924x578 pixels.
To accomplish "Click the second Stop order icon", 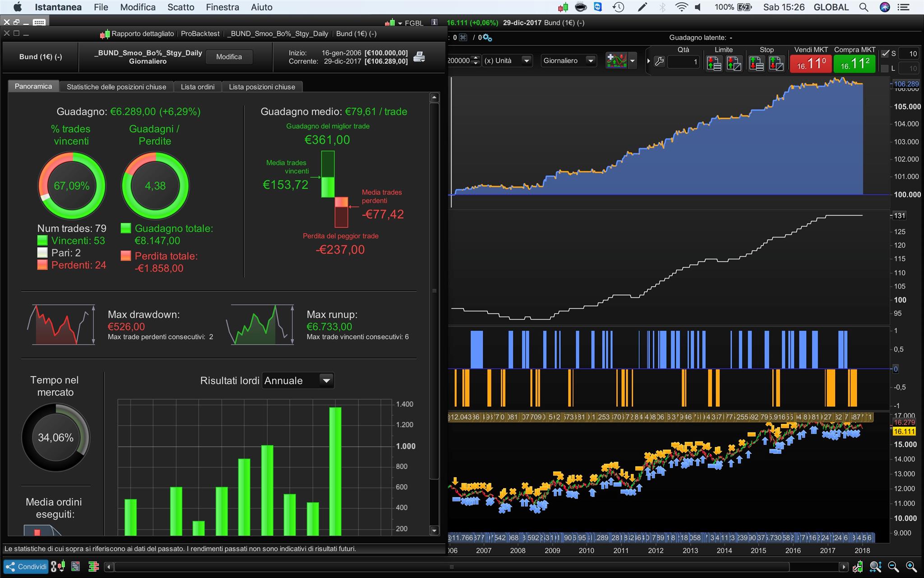I will (776, 63).
